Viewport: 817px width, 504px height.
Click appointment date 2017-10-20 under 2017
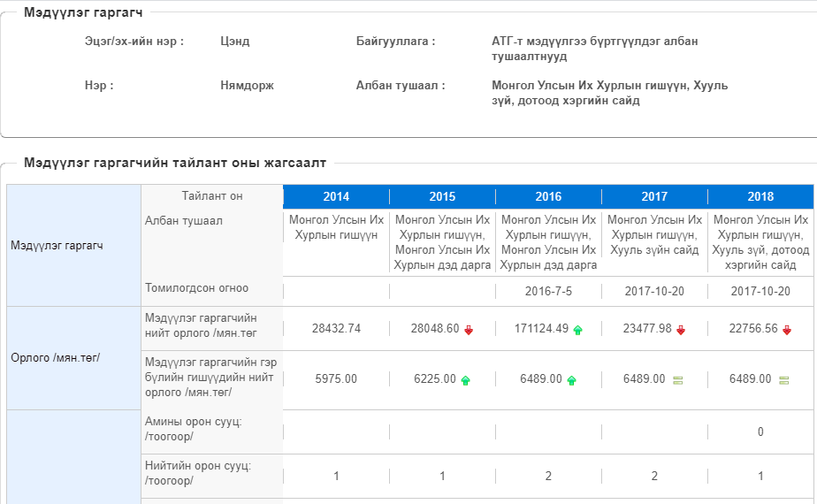click(654, 292)
